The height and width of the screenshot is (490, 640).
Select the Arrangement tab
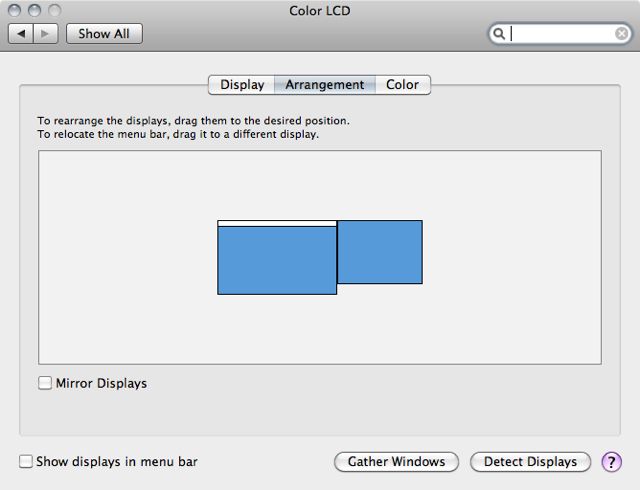tap(325, 85)
